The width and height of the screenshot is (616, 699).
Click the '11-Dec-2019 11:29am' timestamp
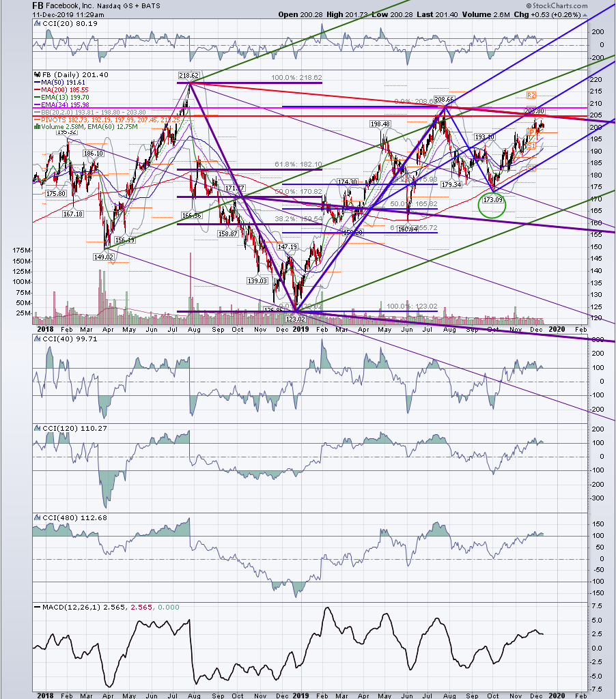(68, 15)
